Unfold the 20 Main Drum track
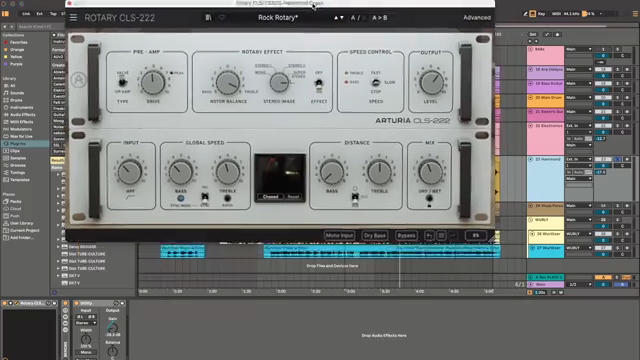 point(531,98)
